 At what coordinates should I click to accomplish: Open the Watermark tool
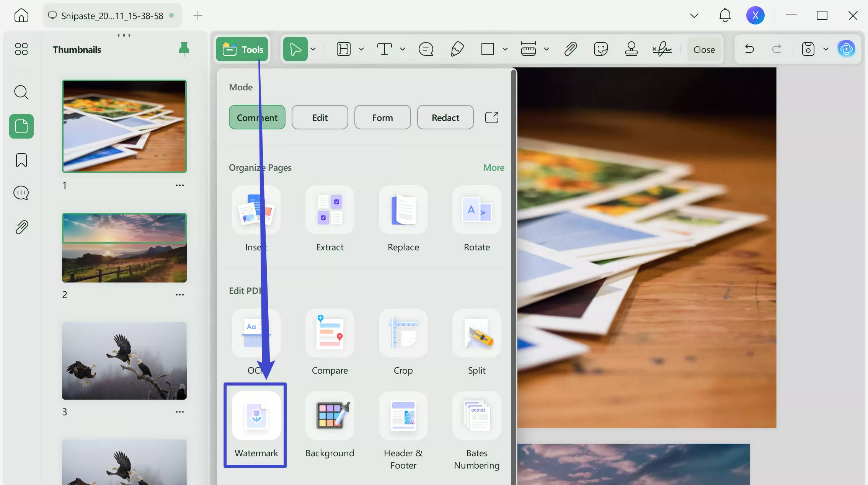[x=256, y=416]
